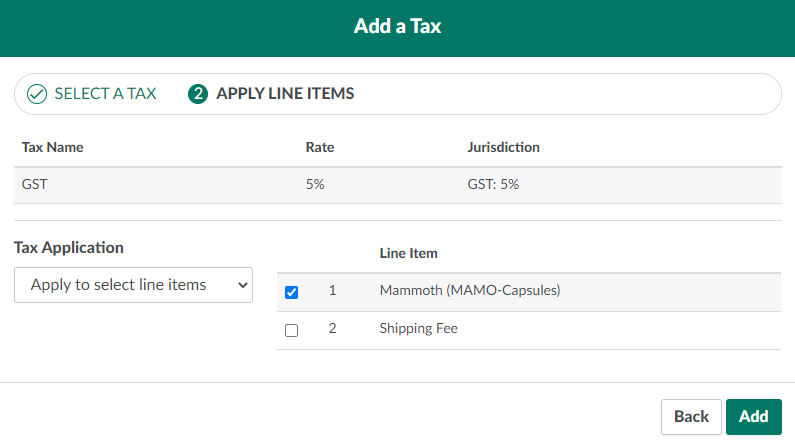Viewport: 795px width, 447px height.
Task: Click the Add a Tax dialog title
Action: tap(397, 26)
